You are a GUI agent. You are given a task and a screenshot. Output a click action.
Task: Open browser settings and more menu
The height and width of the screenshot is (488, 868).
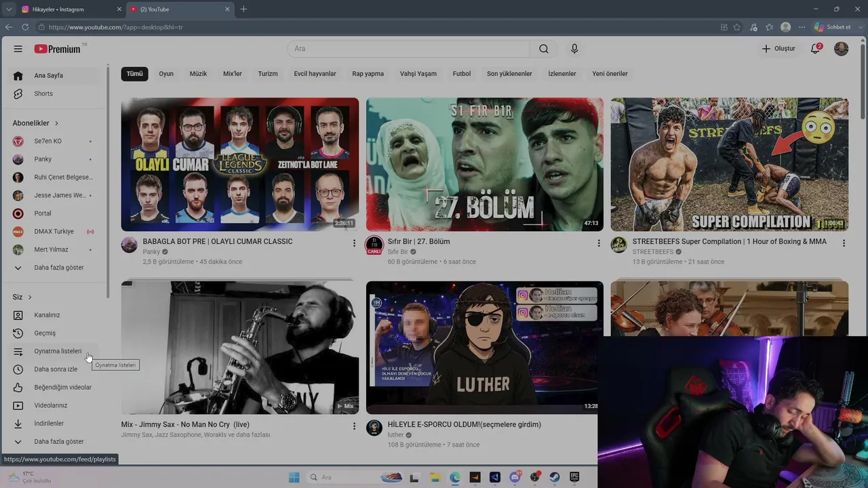tap(802, 27)
